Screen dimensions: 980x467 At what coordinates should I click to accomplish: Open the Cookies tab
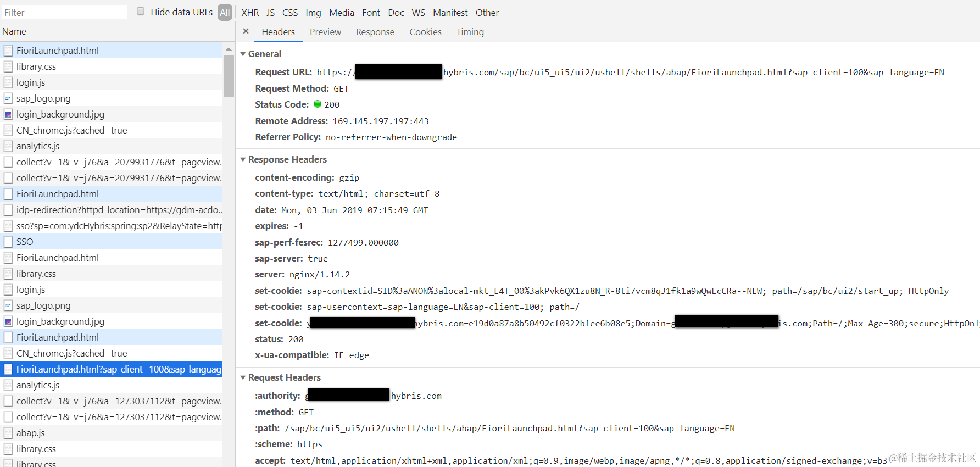point(425,32)
